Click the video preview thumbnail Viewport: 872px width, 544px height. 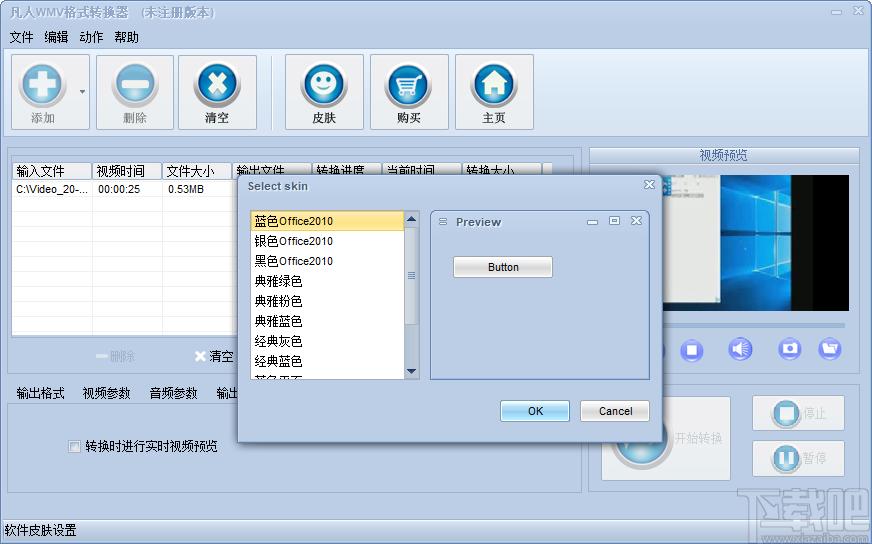click(756, 243)
